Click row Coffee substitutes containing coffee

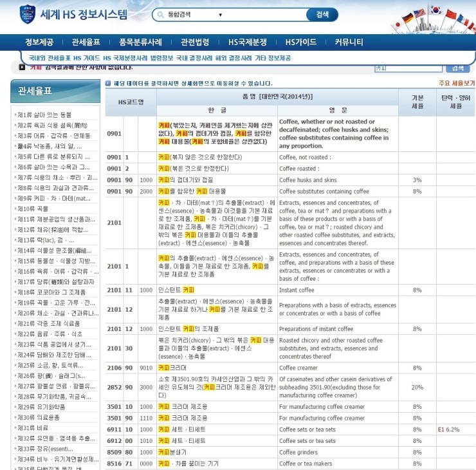[x=290, y=191]
